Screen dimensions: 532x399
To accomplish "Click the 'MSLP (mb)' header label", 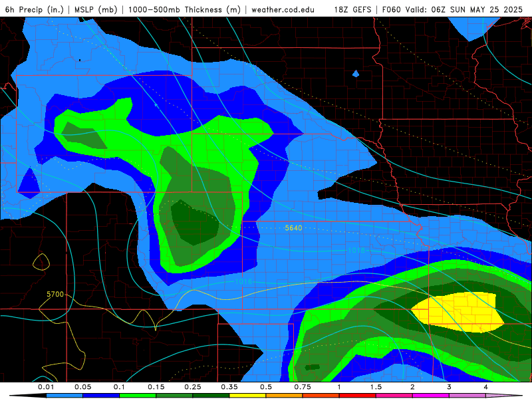I will pyautogui.click(x=96, y=9).
